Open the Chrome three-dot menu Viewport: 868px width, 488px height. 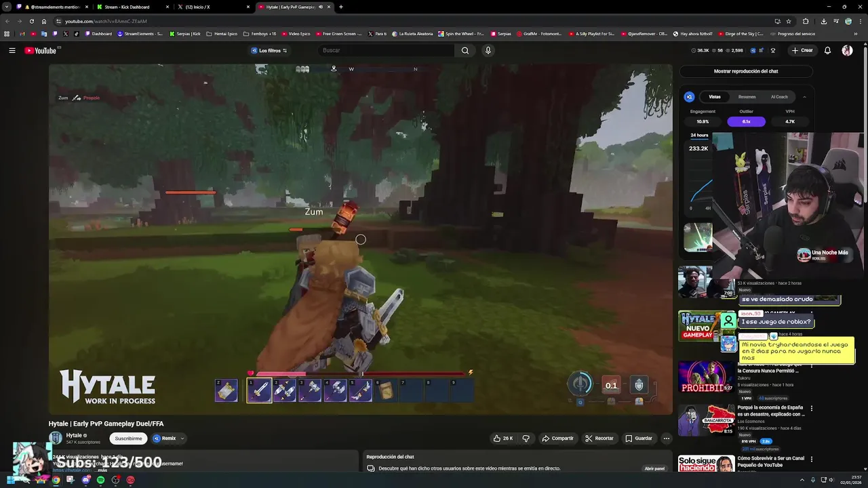click(861, 21)
